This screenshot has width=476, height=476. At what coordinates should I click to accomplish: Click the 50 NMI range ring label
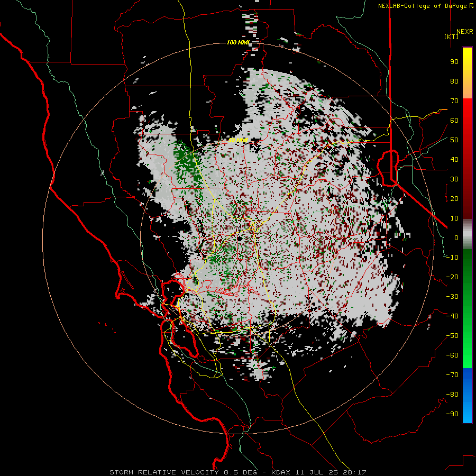click(x=239, y=140)
